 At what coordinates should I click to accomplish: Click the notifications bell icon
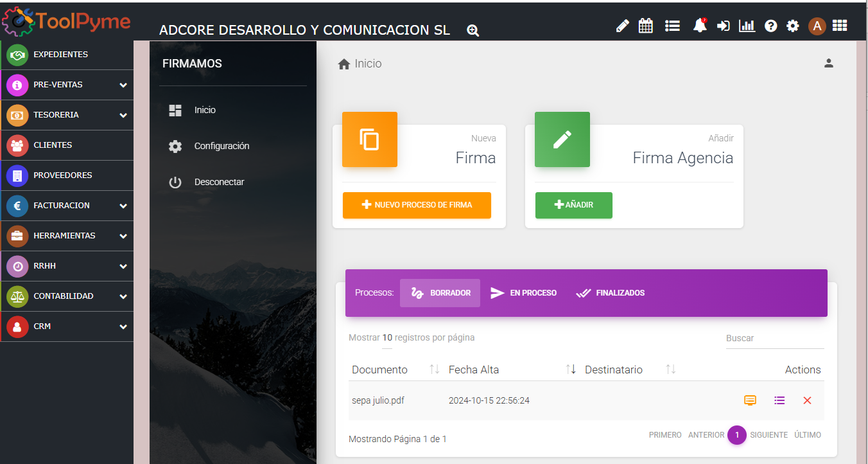pyautogui.click(x=700, y=26)
